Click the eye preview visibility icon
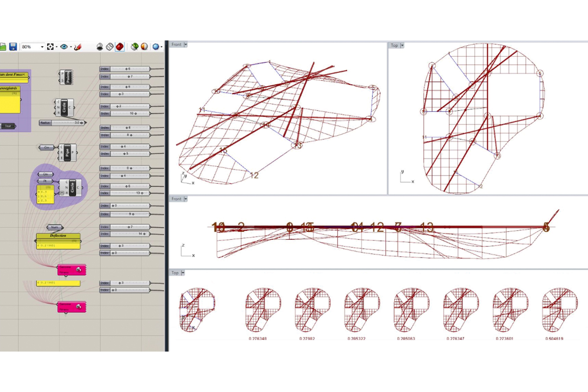588x392 pixels. click(x=64, y=47)
